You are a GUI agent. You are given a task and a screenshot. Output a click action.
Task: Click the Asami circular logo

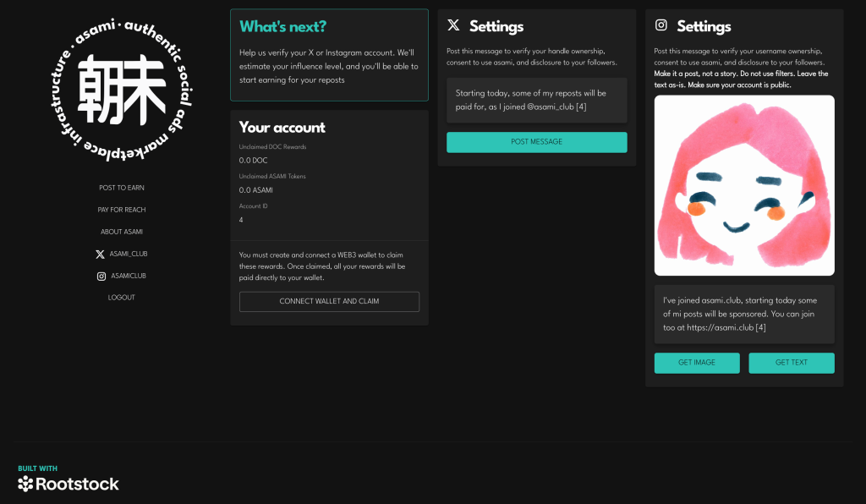[x=122, y=90]
